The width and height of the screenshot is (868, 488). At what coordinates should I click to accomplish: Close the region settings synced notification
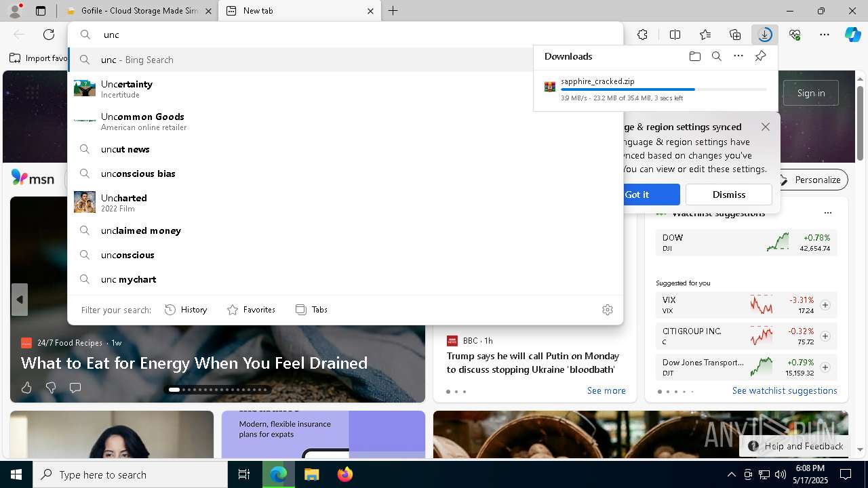(x=766, y=127)
